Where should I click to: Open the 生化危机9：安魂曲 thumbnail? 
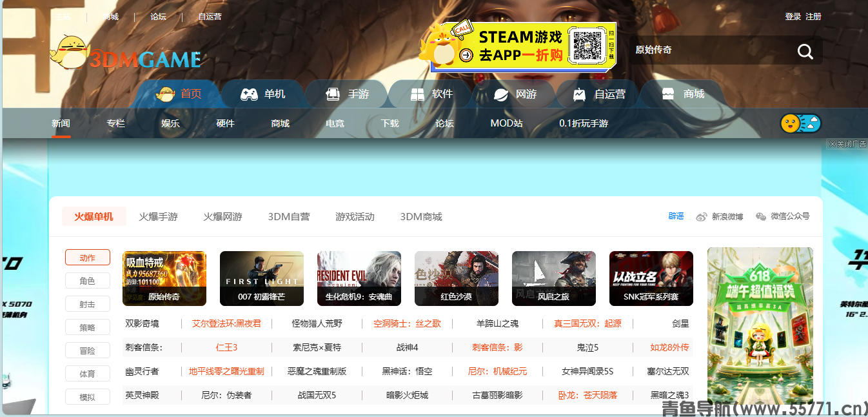[x=359, y=278]
